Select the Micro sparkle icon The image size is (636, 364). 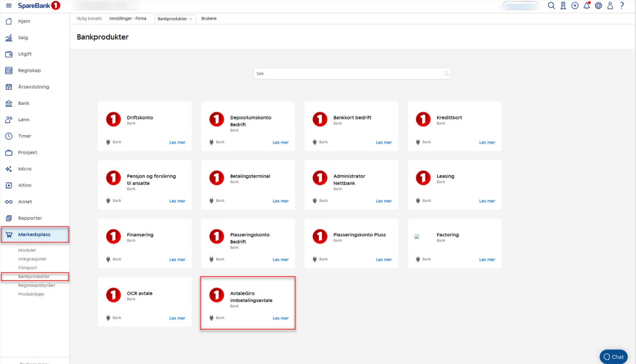8,169
